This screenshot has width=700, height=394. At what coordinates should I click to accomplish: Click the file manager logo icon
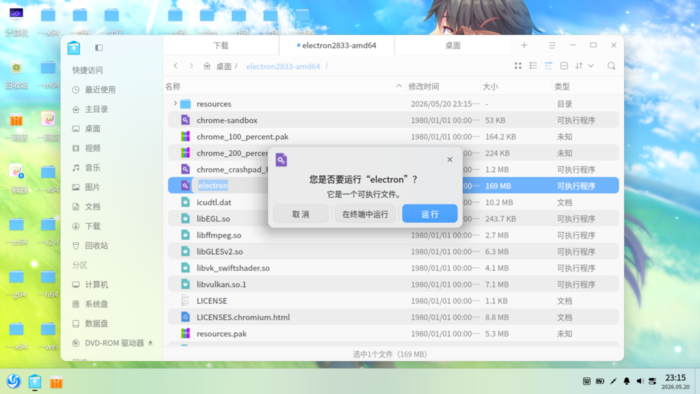coord(74,47)
